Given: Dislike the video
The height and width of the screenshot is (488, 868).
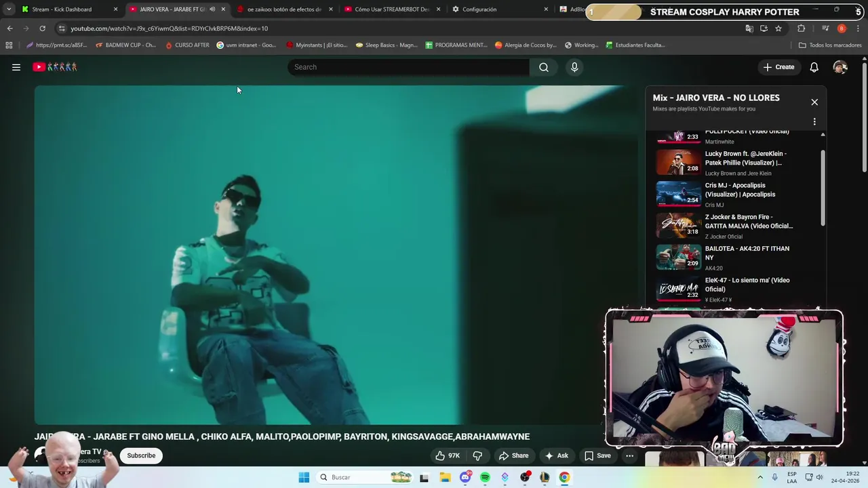Looking at the screenshot, I should pos(477,455).
